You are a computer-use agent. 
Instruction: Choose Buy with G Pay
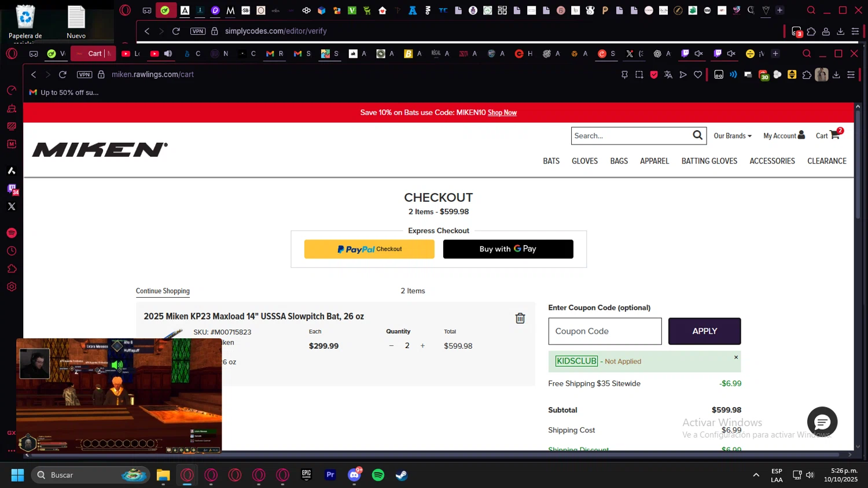(x=508, y=249)
